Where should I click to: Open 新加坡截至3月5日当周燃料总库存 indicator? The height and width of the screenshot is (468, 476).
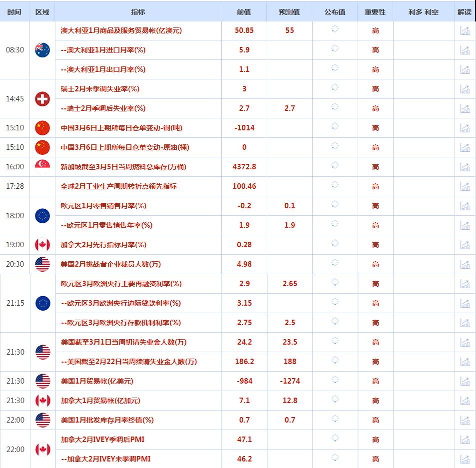coord(123,167)
